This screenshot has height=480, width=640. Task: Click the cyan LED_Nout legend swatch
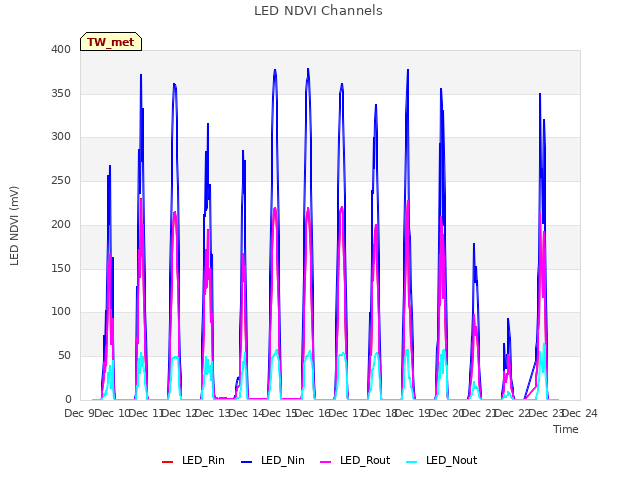[x=412, y=462]
